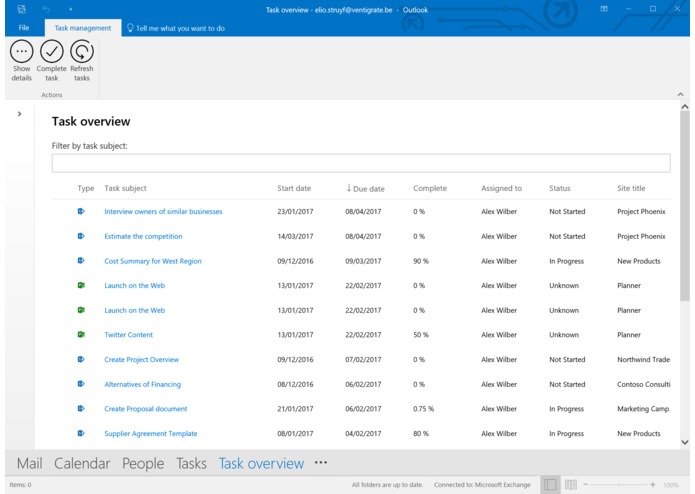Go to Calendar navigation item
The width and height of the screenshot is (695, 494).
tap(82, 463)
